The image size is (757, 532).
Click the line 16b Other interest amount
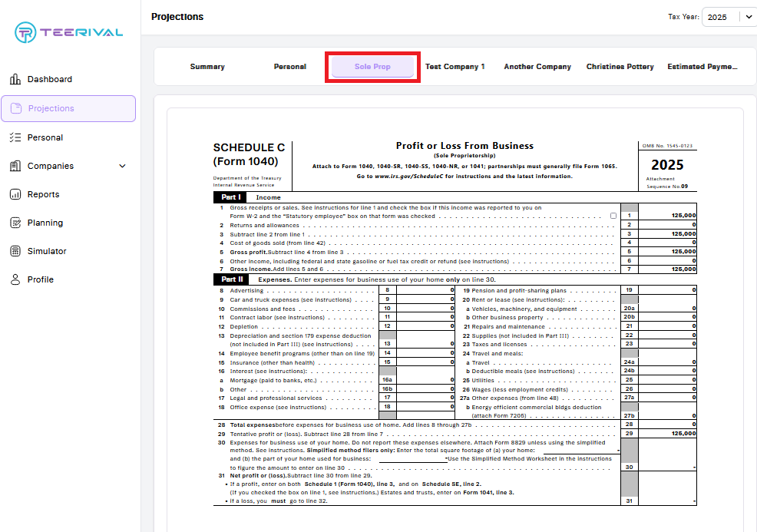click(425, 389)
